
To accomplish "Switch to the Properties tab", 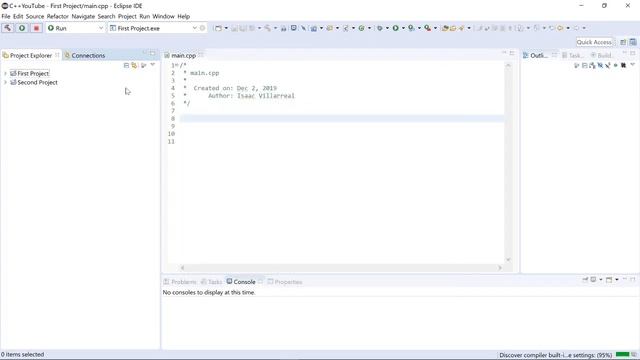I will click(284, 282).
